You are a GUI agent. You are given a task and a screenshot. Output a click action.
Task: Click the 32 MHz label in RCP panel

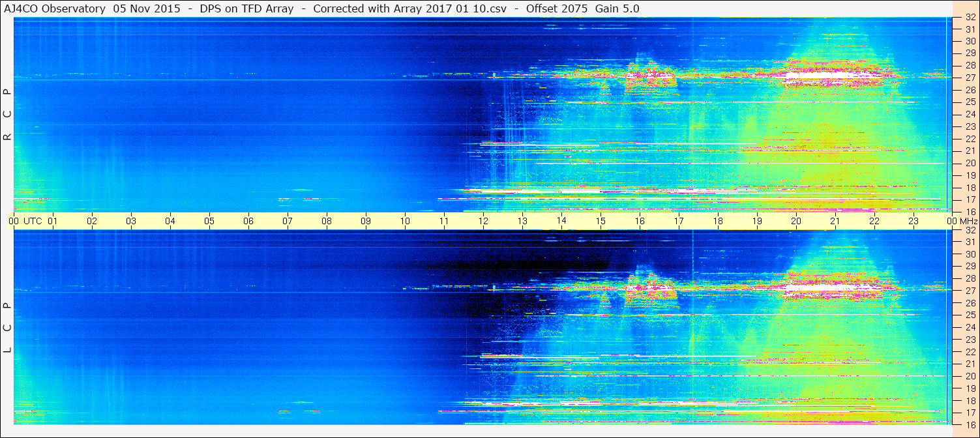point(970,16)
